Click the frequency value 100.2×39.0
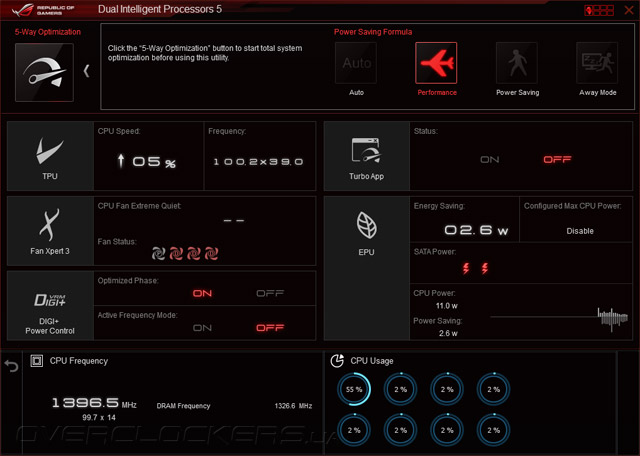This screenshot has width=640, height=456. (258, 162)
